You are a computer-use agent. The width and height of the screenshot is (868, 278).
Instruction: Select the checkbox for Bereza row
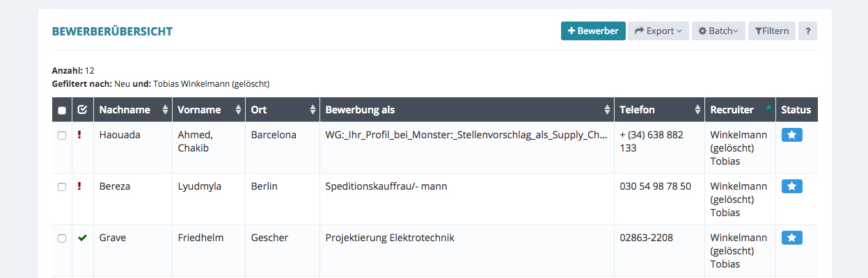62,187
